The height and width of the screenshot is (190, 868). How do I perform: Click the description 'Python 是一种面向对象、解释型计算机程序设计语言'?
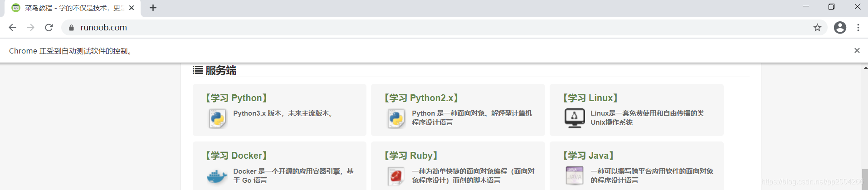pos(472,118)
